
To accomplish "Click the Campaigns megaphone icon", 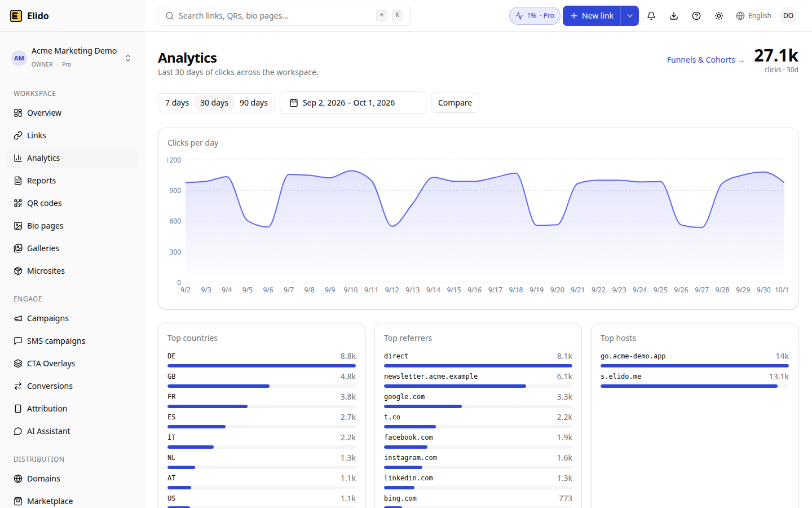I will click(18, 318).
